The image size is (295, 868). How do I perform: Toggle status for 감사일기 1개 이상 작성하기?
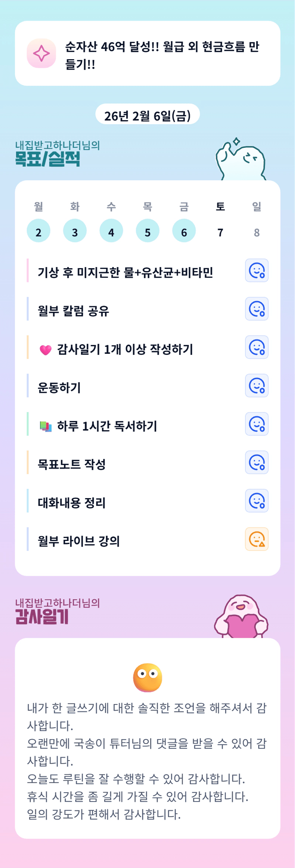point(256,347)
